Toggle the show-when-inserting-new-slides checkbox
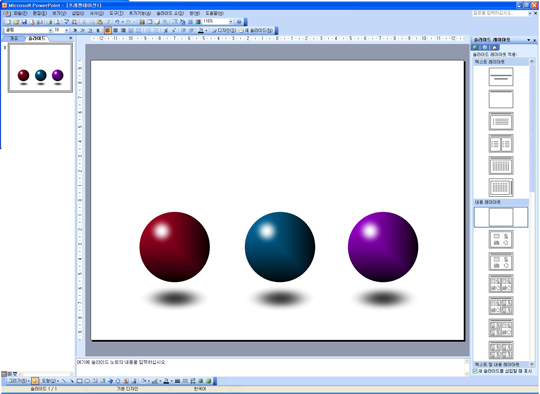540x394 pixels. point(475,371)
